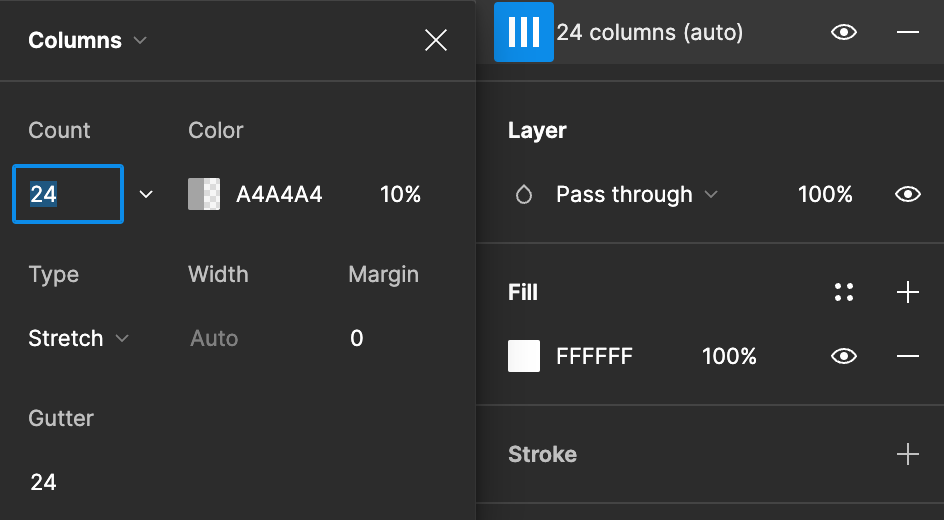
Task: Add a new fill with plus icon
Action: pyautogui.click(x=907, y=292)
